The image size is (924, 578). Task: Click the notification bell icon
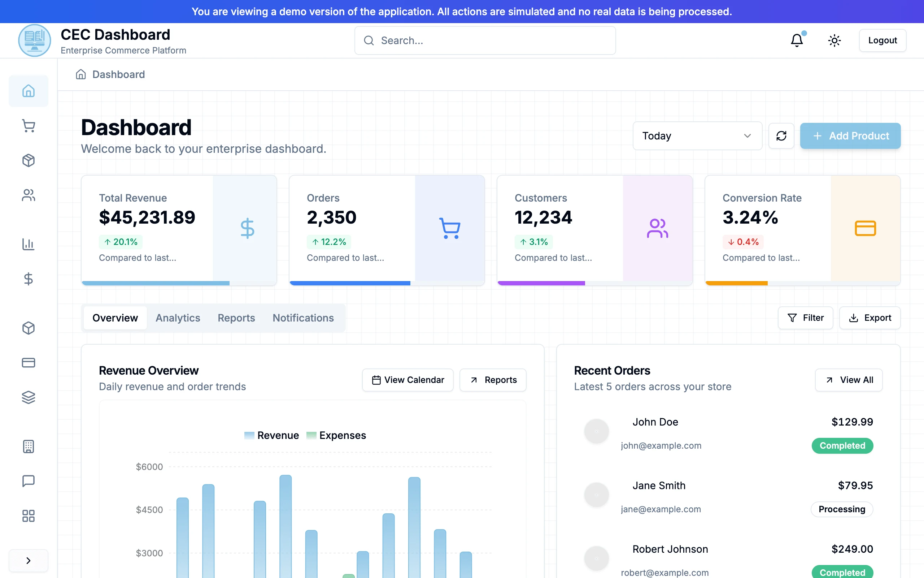[x=797, y=40]
